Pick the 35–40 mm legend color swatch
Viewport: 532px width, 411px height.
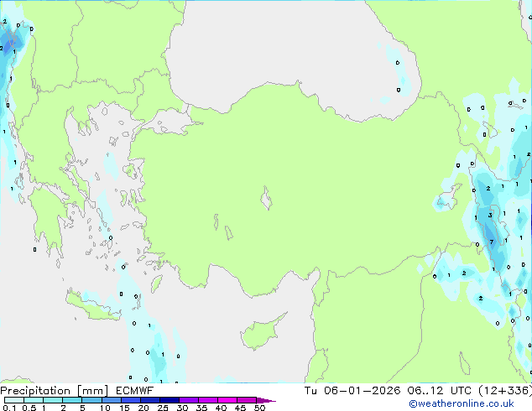coord(207,400)
